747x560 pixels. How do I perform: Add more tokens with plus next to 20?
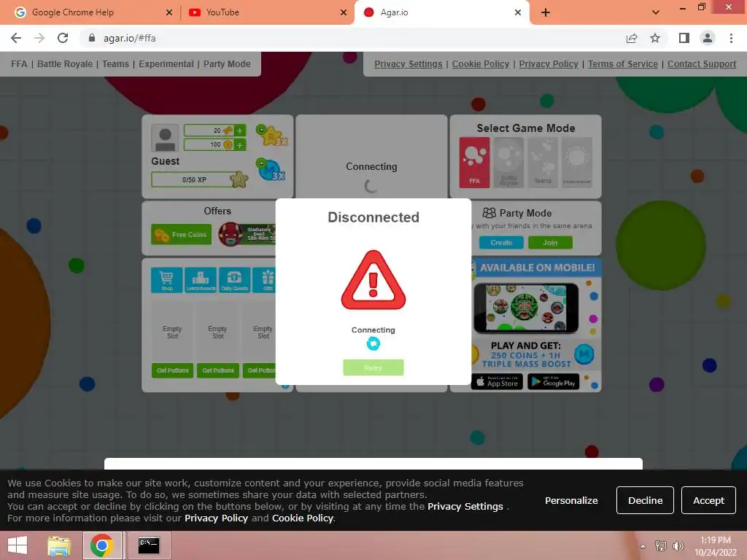[x=240, y=130]
